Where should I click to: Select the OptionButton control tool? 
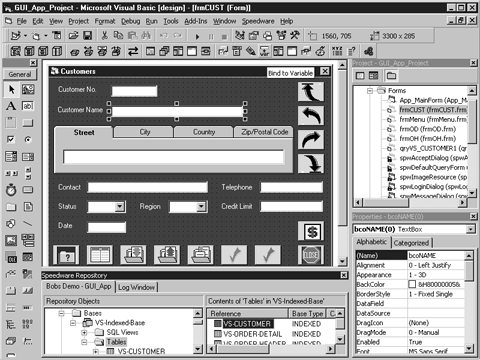(x=28, y=139)
